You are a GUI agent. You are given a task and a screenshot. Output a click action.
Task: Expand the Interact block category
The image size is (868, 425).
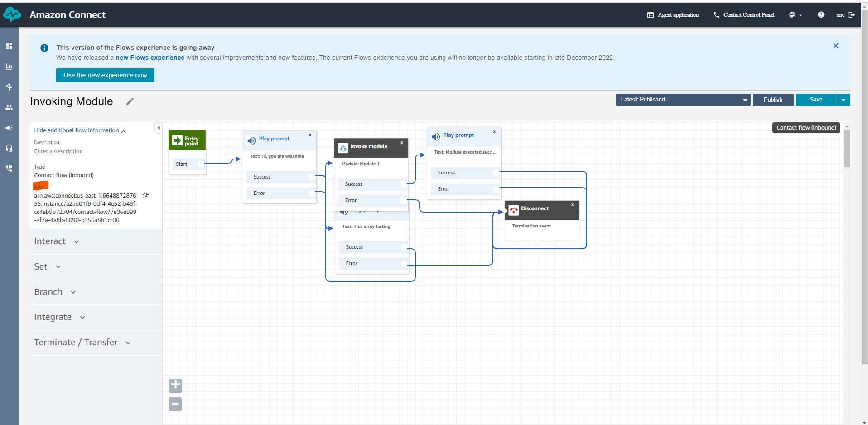(x=96, y=241)
